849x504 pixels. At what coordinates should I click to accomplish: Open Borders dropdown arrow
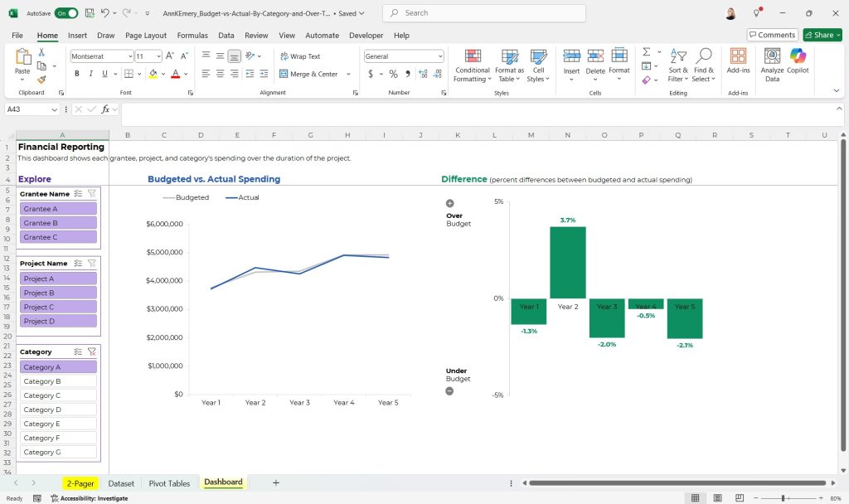click(x=139, y=74)
